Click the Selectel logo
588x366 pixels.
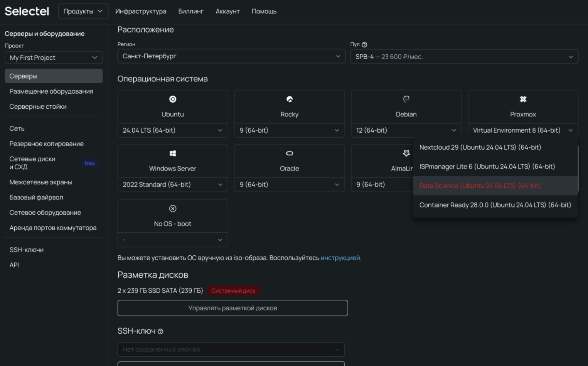click(27, 11)
